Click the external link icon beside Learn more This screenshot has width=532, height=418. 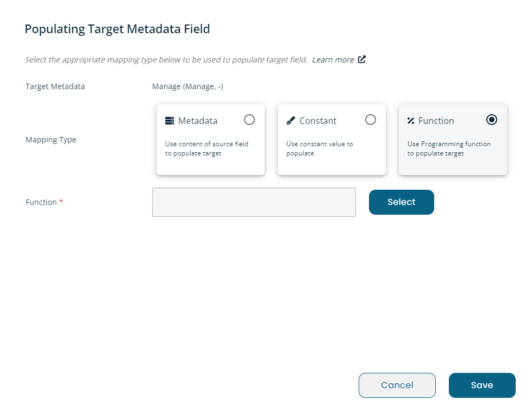tap(362, 59)
